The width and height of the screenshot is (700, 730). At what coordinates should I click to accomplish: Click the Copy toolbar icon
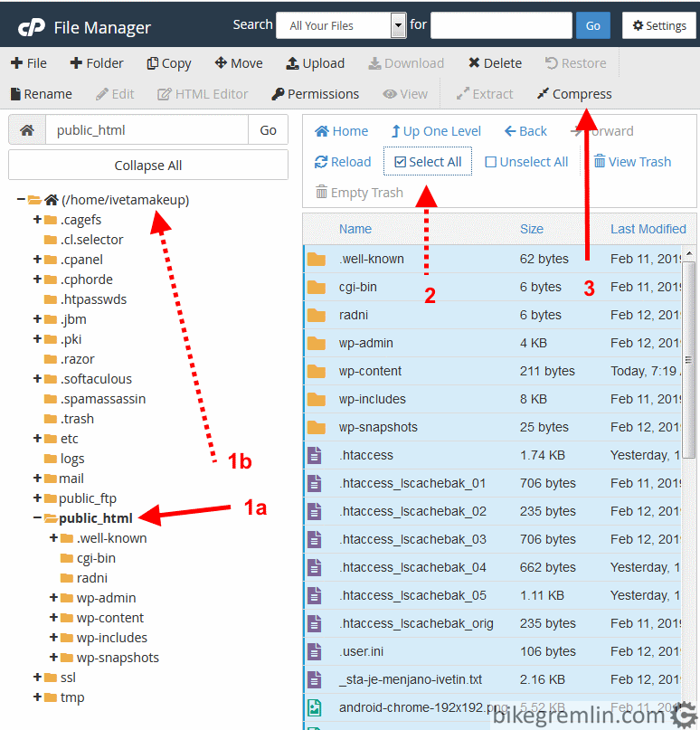[152, 63]
